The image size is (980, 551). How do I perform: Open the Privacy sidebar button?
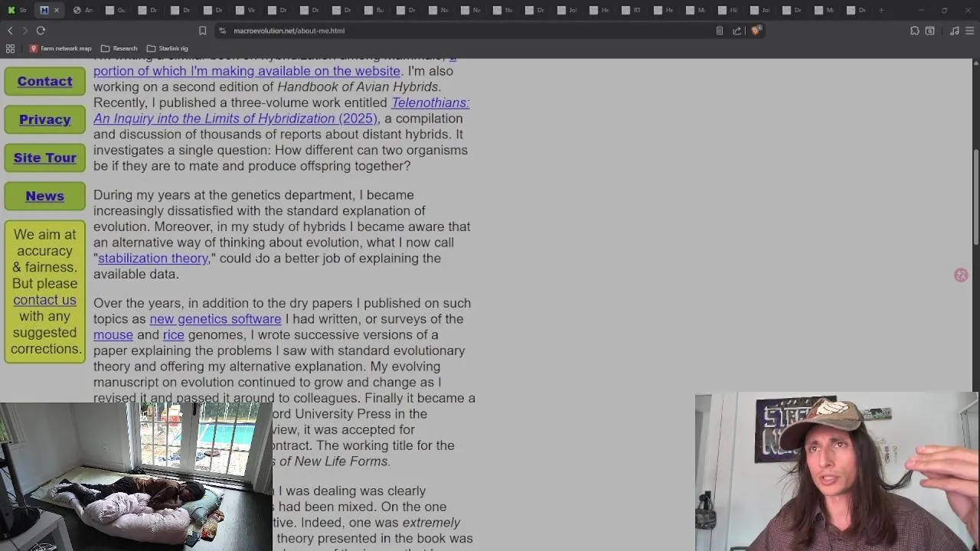point(44,119)
